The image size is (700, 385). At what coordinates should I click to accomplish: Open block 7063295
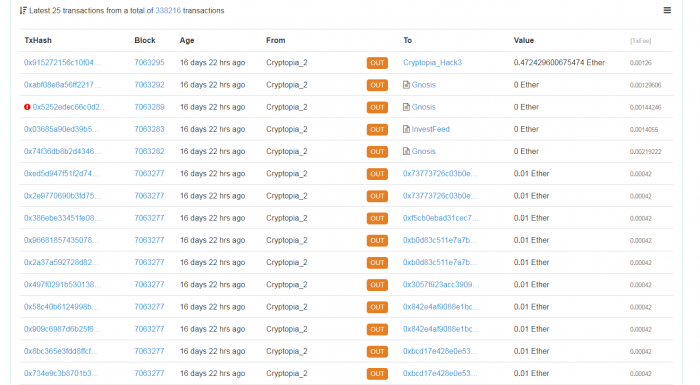[149, 63]
